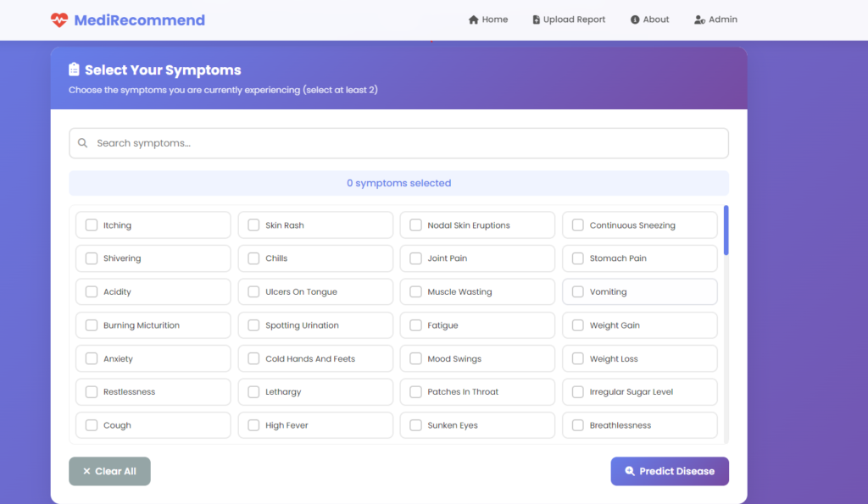Click inside the Search symptoms input field

click(398, 143)
